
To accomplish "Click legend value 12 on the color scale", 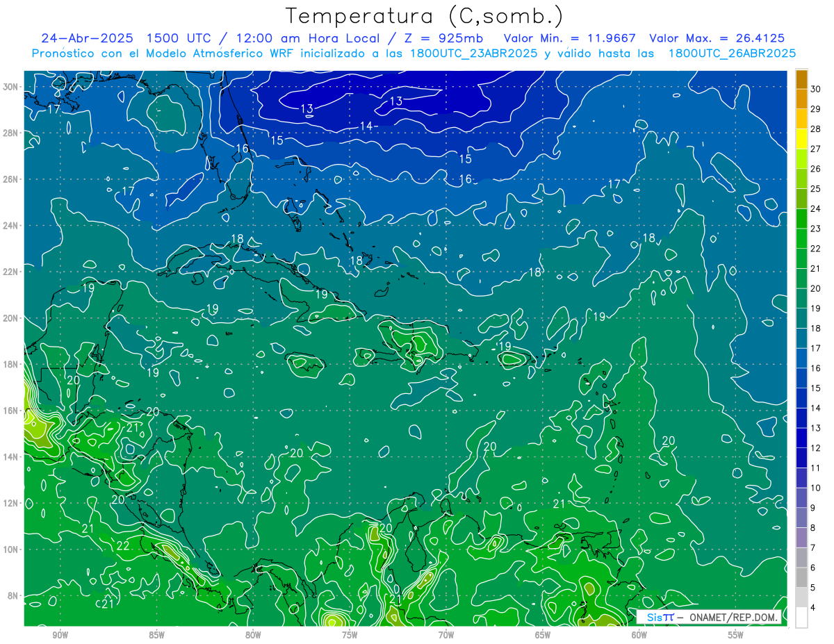I will (815, 448).
